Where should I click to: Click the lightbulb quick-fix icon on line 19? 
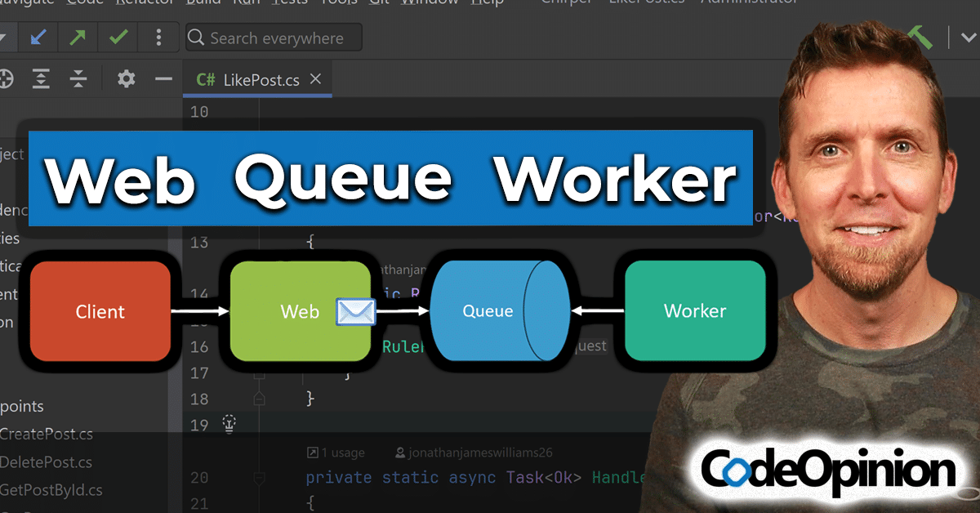pyautogui.click(x=229, y=423)
